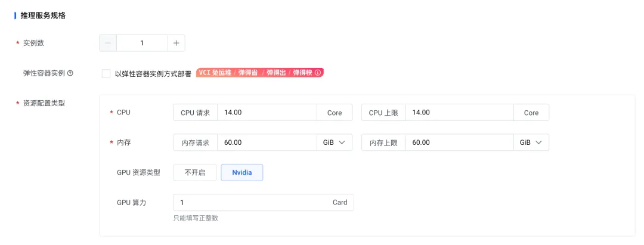The image size is (644, 245).
Task: Click the info icon on the VCI badge
Action: 318,73
